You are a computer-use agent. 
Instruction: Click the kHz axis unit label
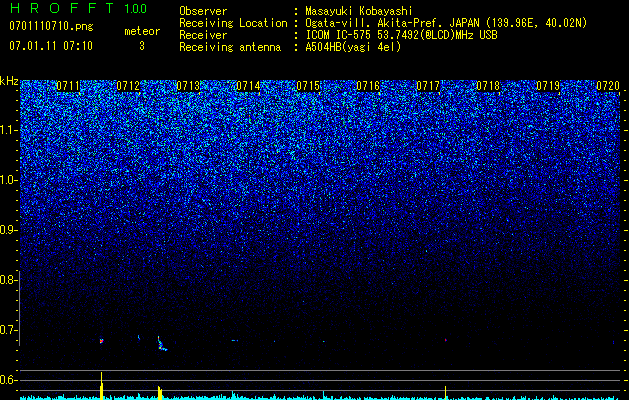[x=9, y=81]
